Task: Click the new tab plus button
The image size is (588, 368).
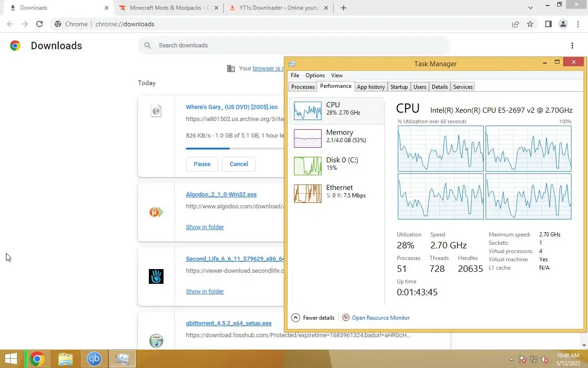Action: 344,8
